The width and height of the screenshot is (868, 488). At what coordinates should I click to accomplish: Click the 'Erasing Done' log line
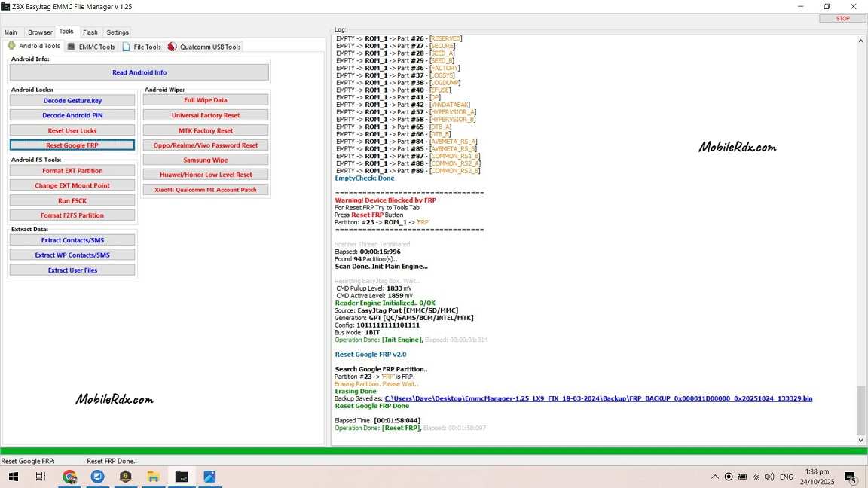[x=356, y=391]
